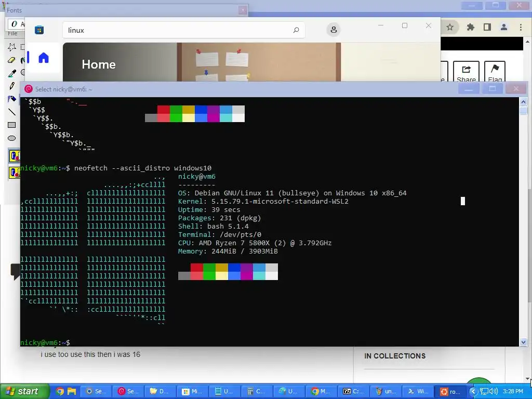
Task: Click the neofetch command text in terminal
Action: coord(143,168)
